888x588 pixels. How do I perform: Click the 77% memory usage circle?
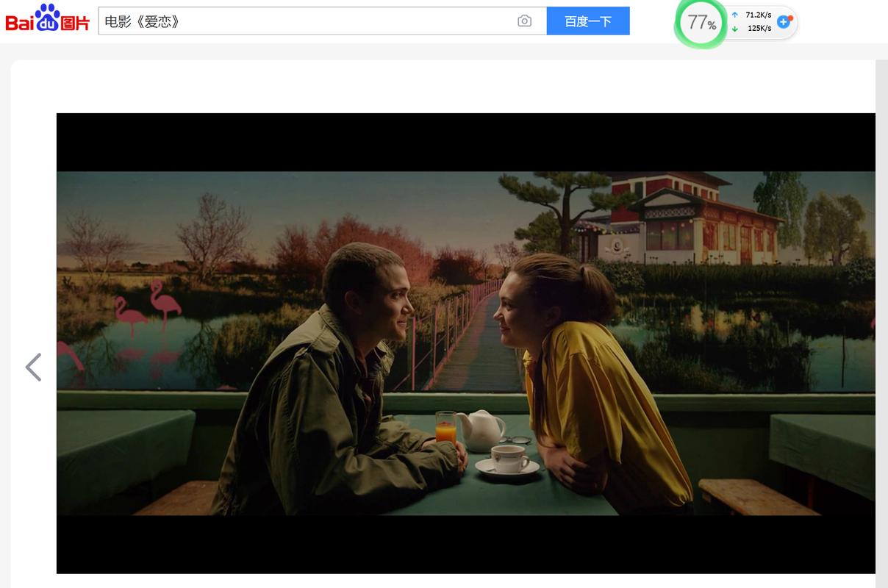coord(701,23)
